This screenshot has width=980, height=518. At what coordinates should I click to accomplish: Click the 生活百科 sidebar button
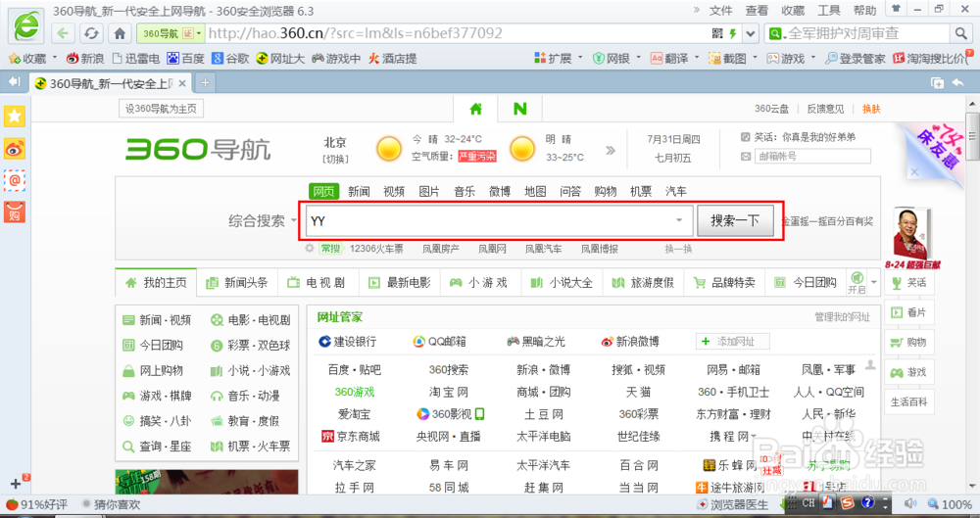(909, 401)
